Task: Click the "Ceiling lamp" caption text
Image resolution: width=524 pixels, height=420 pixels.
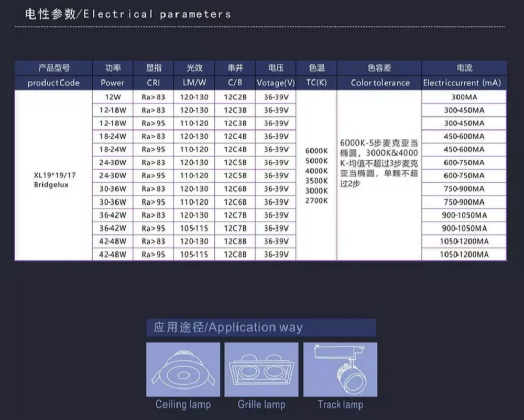Action: tap(183, 405)
